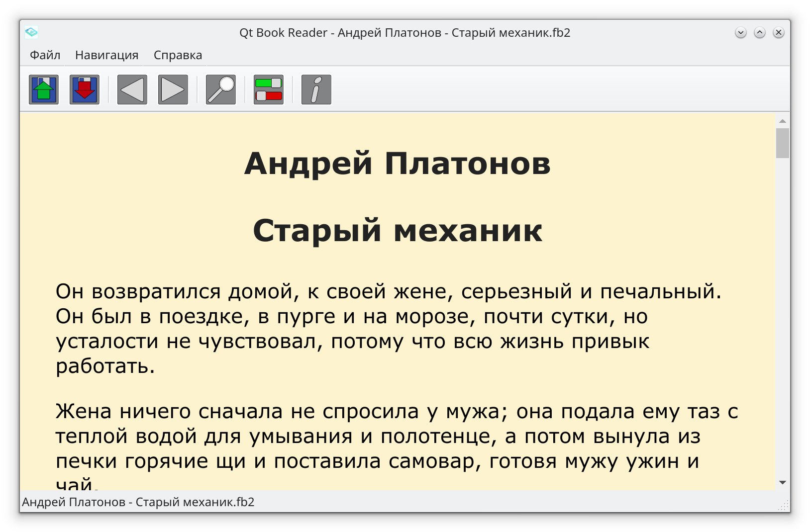Open the Справка menu
The image size is (810, 532).
(178, 55)
